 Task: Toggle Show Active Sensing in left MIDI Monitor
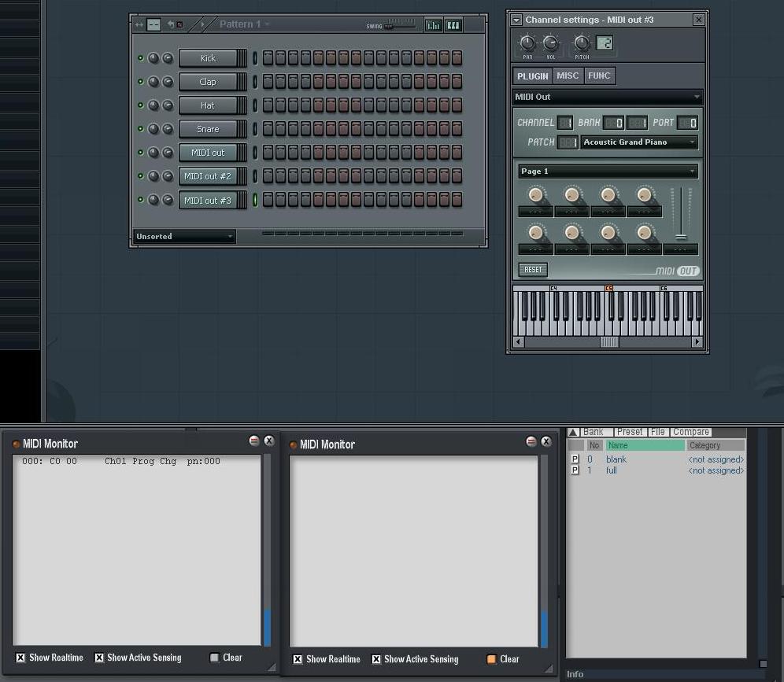99,658
